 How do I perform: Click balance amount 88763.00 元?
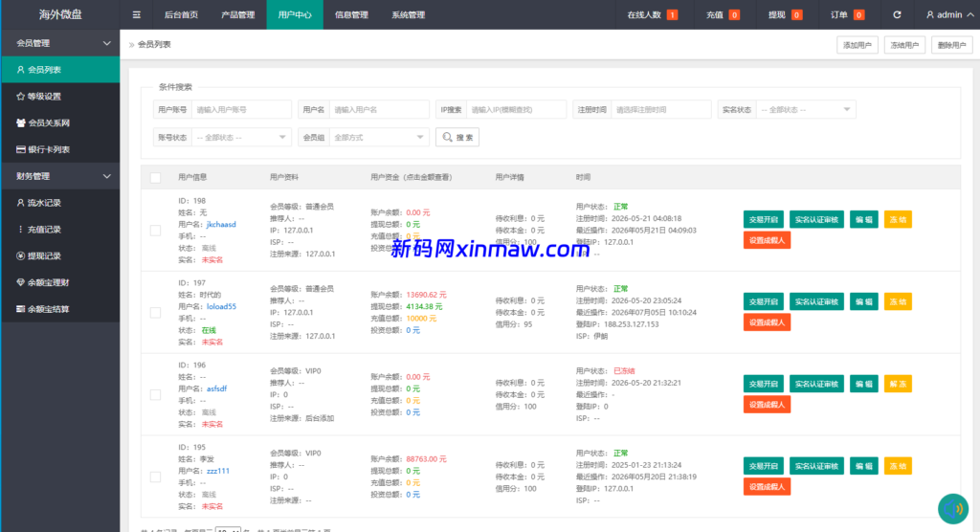[426, 459]
